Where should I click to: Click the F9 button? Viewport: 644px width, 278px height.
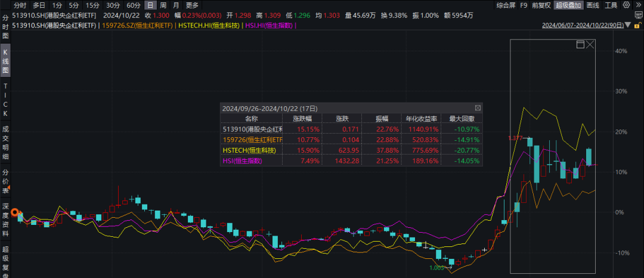tap(524, 5)
